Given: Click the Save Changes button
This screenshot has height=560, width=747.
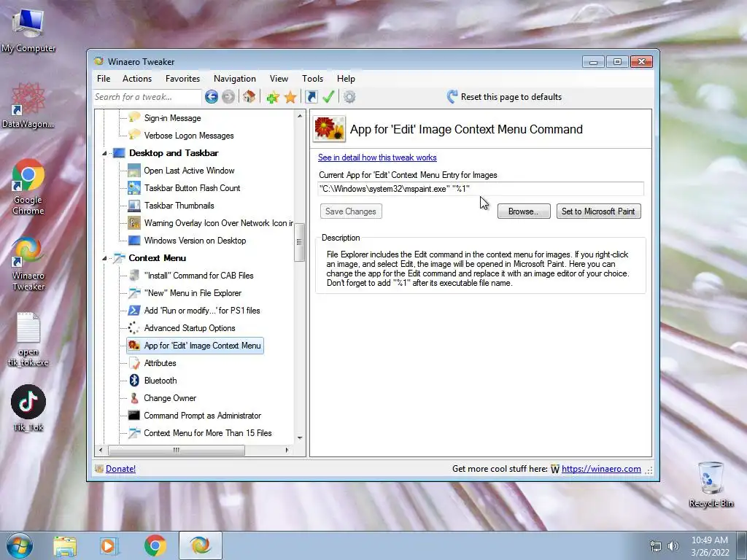Looking at the screenshot, I should click(x=351, y=211).
